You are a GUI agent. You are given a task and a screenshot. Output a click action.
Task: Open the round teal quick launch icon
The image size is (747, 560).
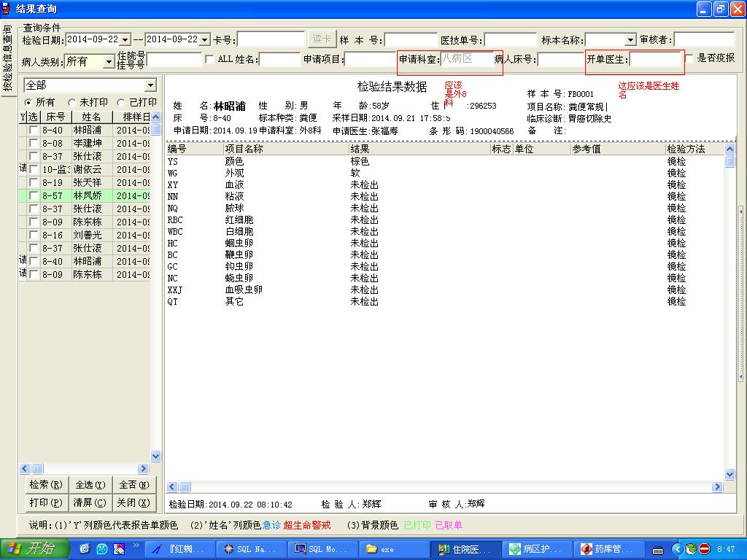[x=101, y=549]
